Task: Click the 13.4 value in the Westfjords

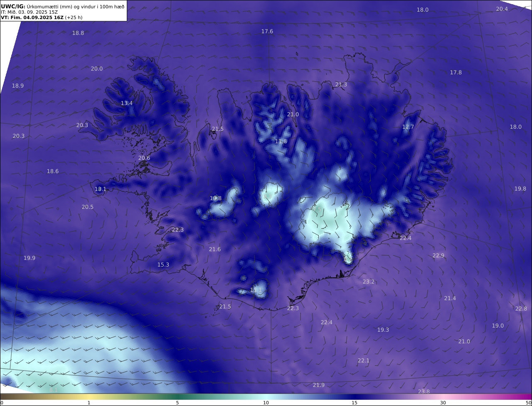Action: coord(127,103)
